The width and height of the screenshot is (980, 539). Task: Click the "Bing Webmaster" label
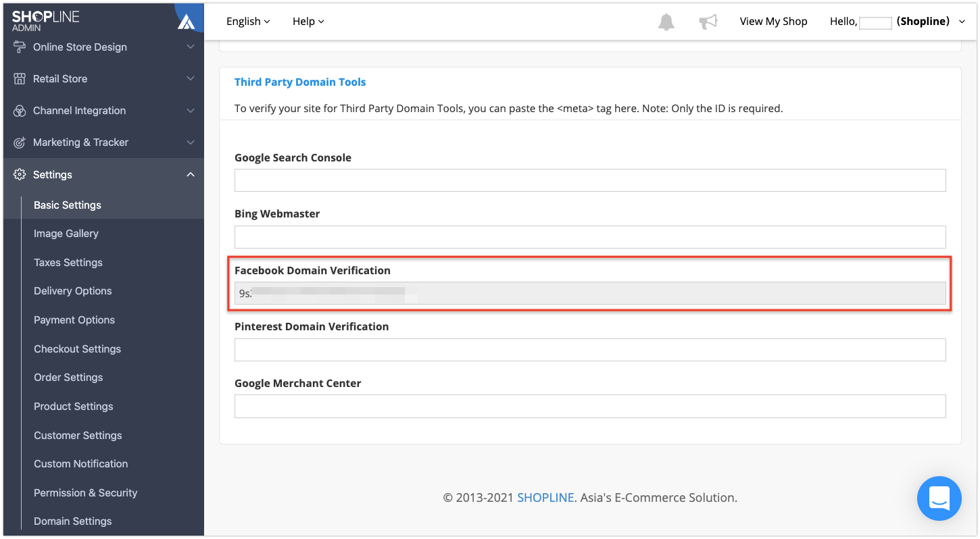pos(277,213)
